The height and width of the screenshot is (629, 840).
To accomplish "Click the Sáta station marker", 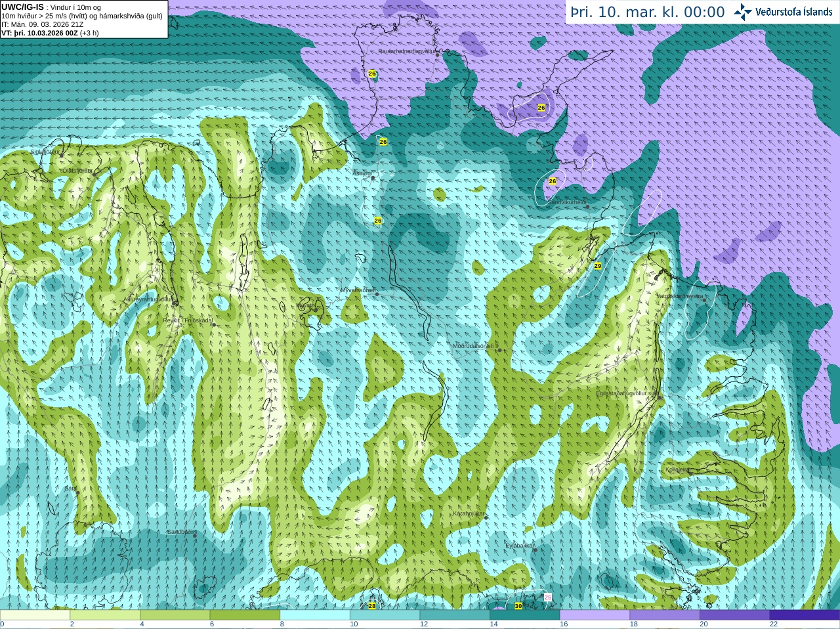I will click(x=77, y=492).
